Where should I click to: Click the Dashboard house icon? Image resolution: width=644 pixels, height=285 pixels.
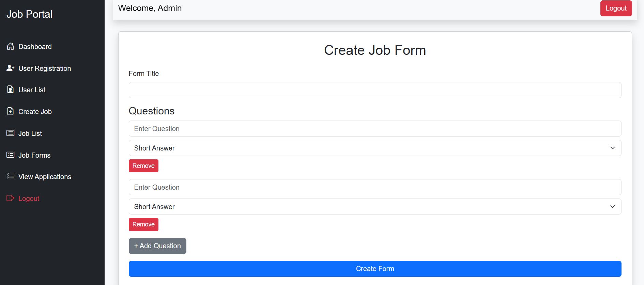(11, 46)
